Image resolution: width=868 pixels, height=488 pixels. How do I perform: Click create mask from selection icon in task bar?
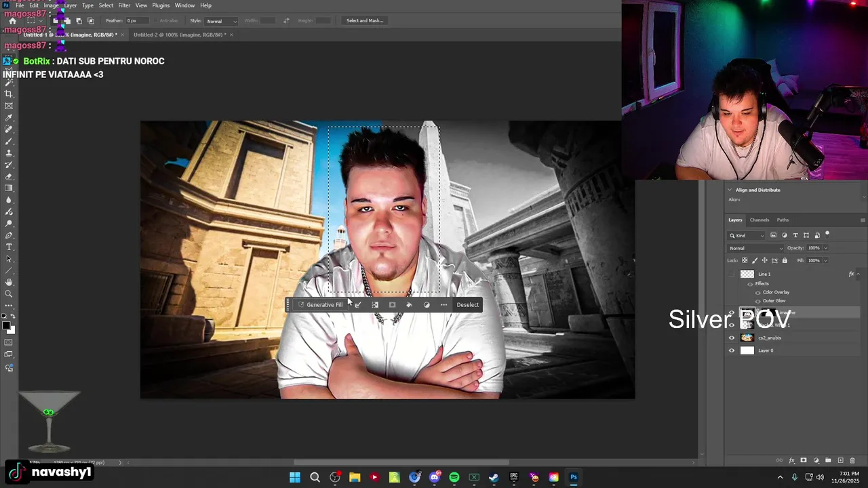coord(392,305)
